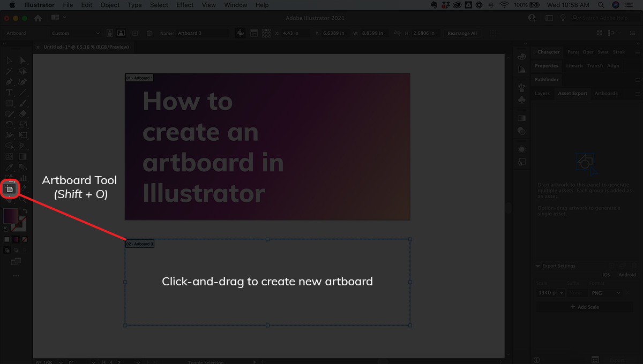Click the Add Scale button

[x=584, y=307]
